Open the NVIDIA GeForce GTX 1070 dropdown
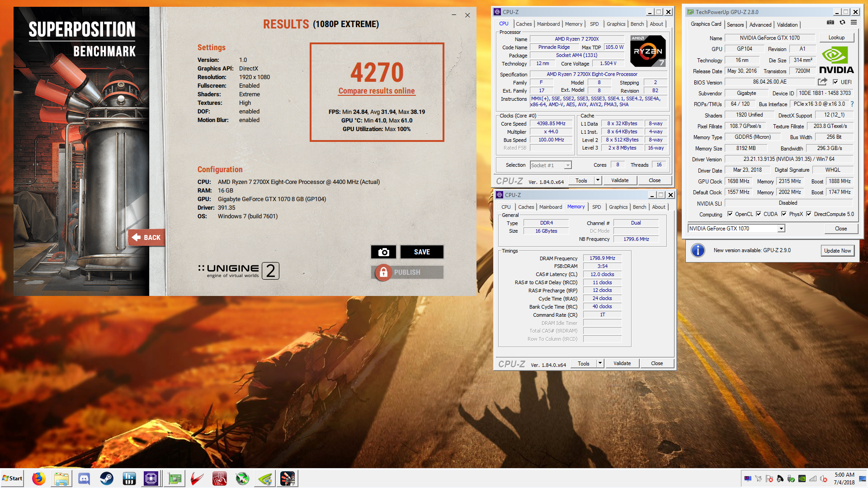Image resolution: width=868 pixels, height=488 pixels. coord(781,229)
